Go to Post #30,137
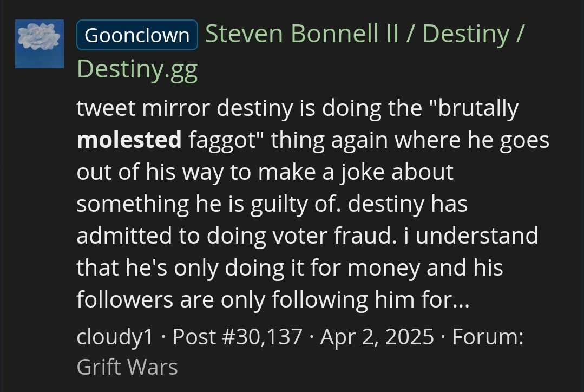This screenshot has width=584, height=392. (237, 336)
